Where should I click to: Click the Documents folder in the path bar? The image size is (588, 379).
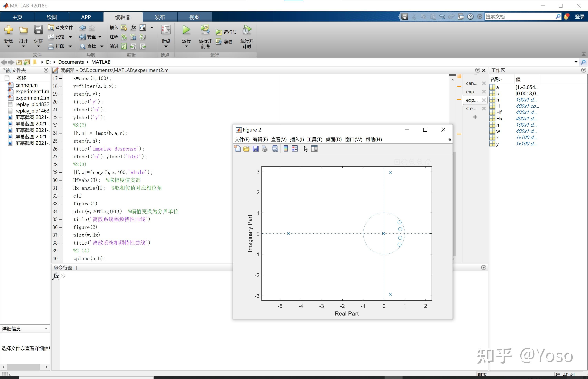[x=71, y=62]
